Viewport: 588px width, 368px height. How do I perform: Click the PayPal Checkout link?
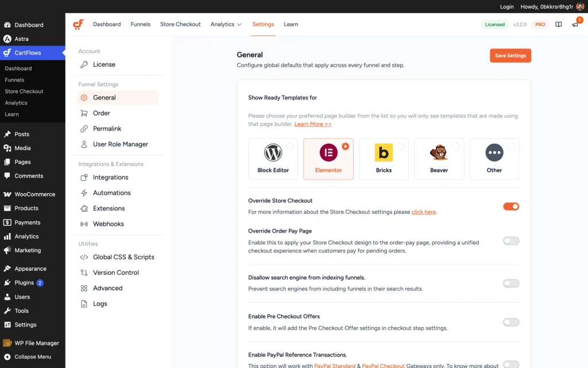pyautogui.click(x=383, y=365)
